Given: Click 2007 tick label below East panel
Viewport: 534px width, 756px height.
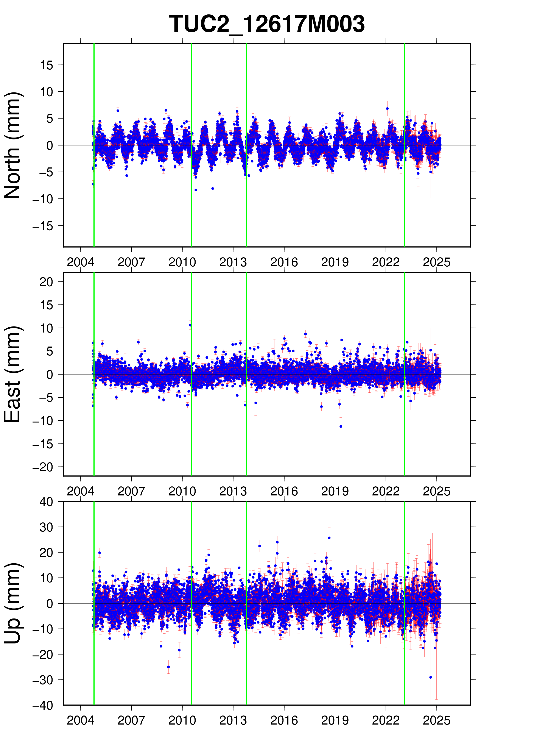Looking at the screenshot, I should (131, 492).
